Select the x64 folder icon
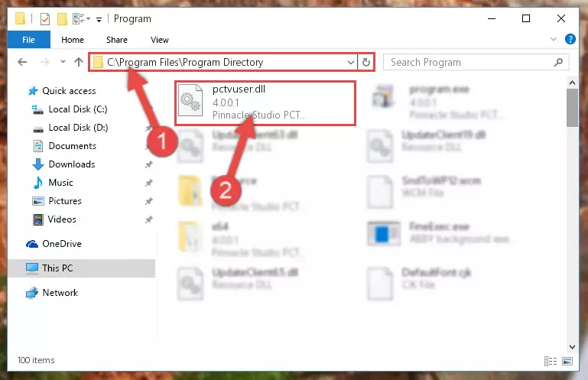This screenshot has height=380, width=588. [x=190, y=237]
